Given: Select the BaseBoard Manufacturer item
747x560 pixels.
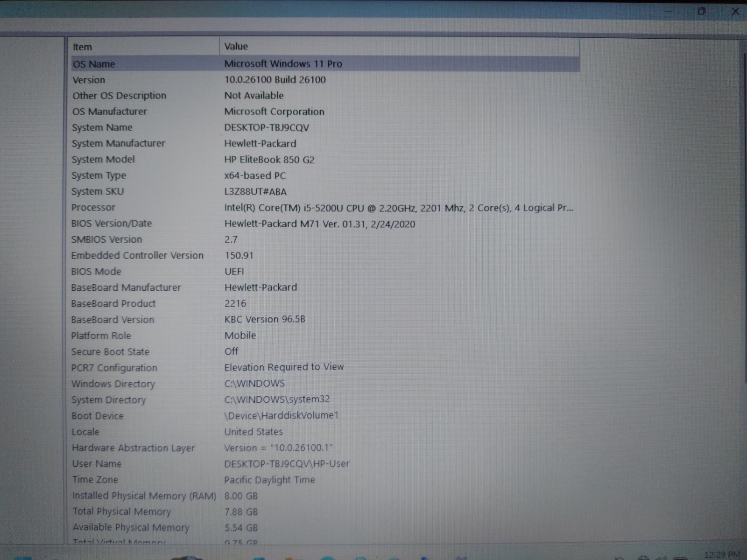Looking at the screenshot, I should pos(126,287).
